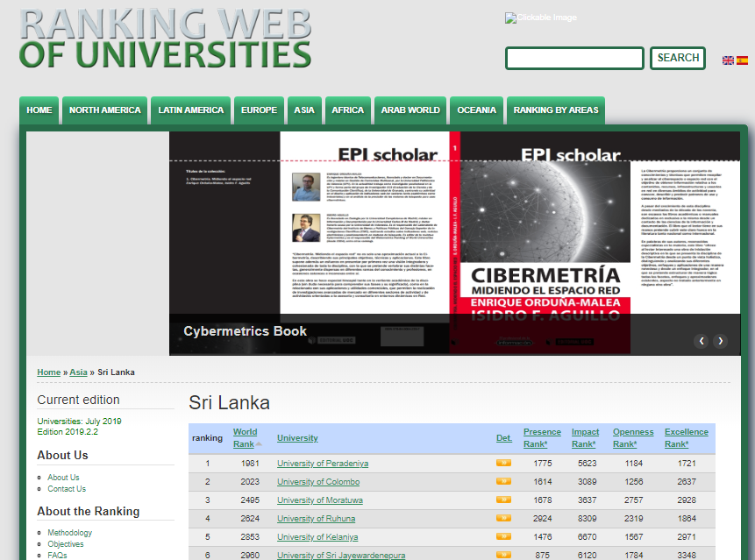Show next slide in banner carousel

(x=720, y=341)
